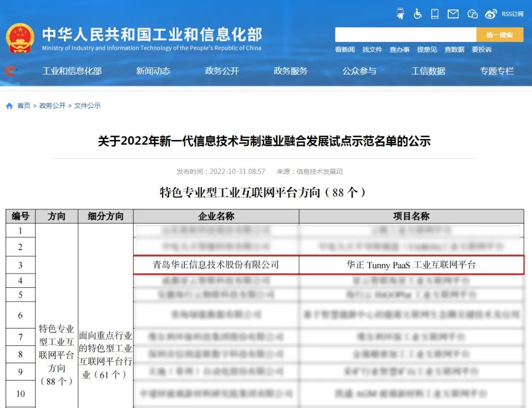The image size is (532, 408).
Task: Click row number 3 in 编号 column
Action: [x=20, y=265]
